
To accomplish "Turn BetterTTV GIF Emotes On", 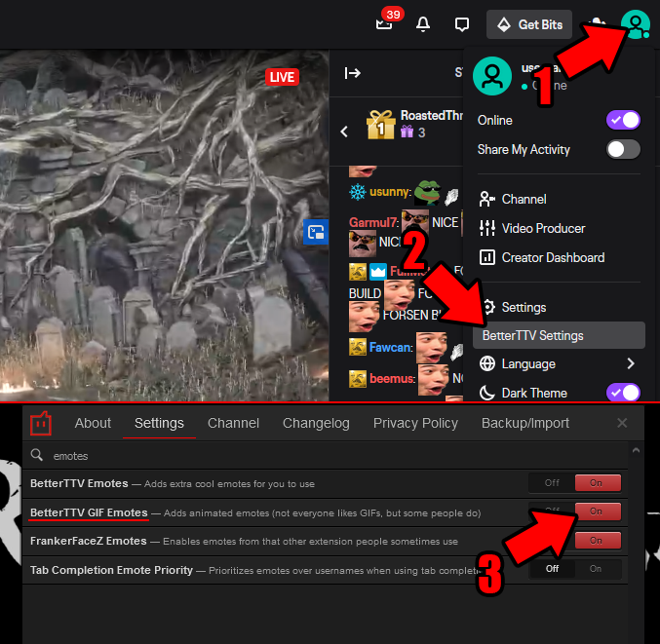I will click(x=598, y=511).
